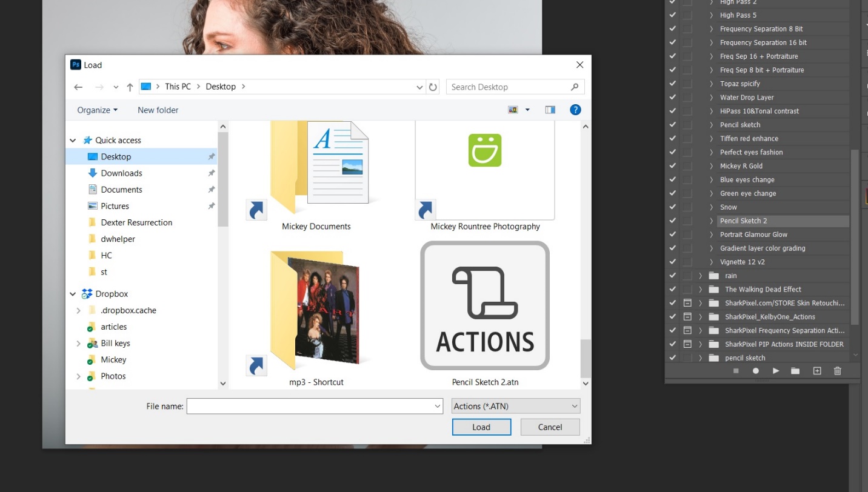Show the preview pane in the Load dialog
Screen dimensions: 868x492
(550, 110)
